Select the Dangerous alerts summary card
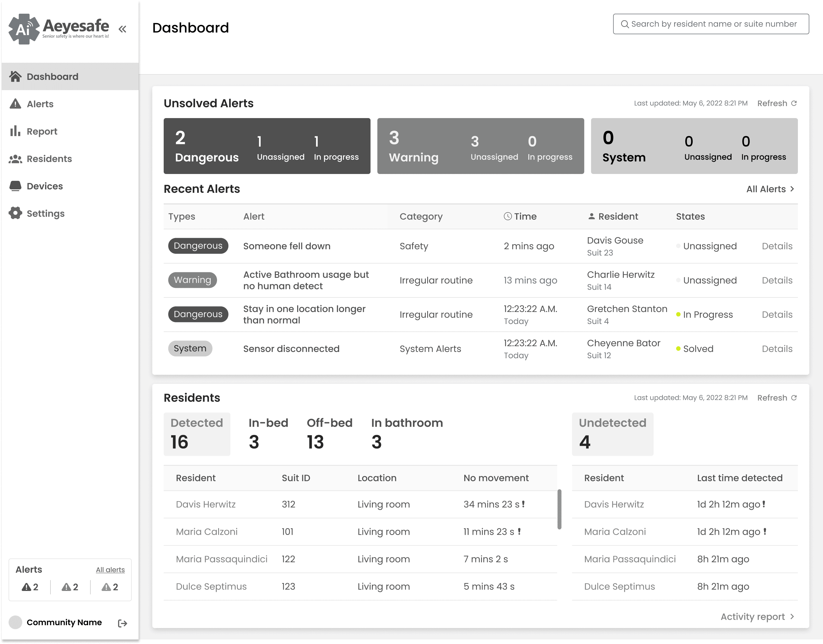 [267, 146]
